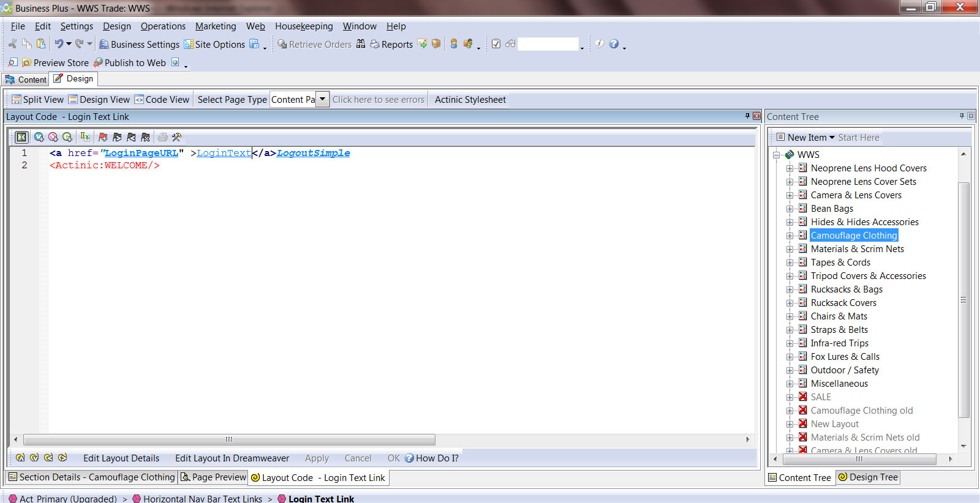Image resolution: width=980 pixels, height=503 pixels.
Task: Click the paste clipboard icon
Action: tap(41, 44)
